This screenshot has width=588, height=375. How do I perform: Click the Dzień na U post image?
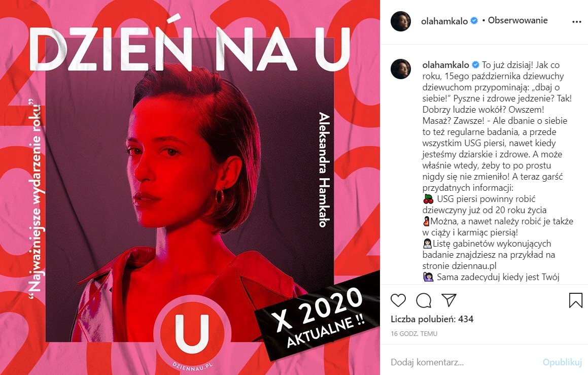click(190, 188)
